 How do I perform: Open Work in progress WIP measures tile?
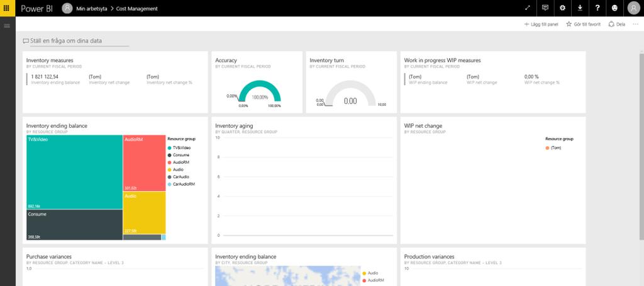pyautogui.click(x=493, y=83)
